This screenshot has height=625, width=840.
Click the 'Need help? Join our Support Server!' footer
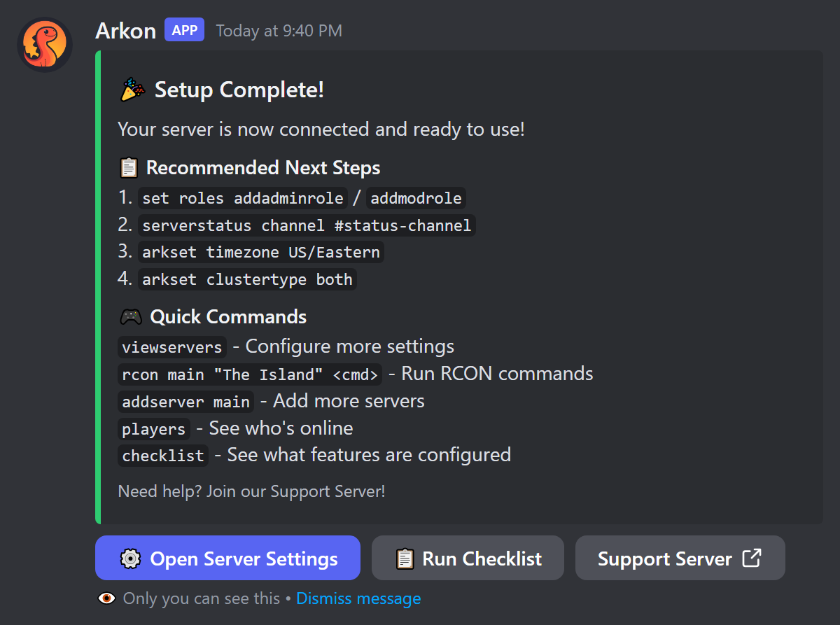(x=252, y=491)
